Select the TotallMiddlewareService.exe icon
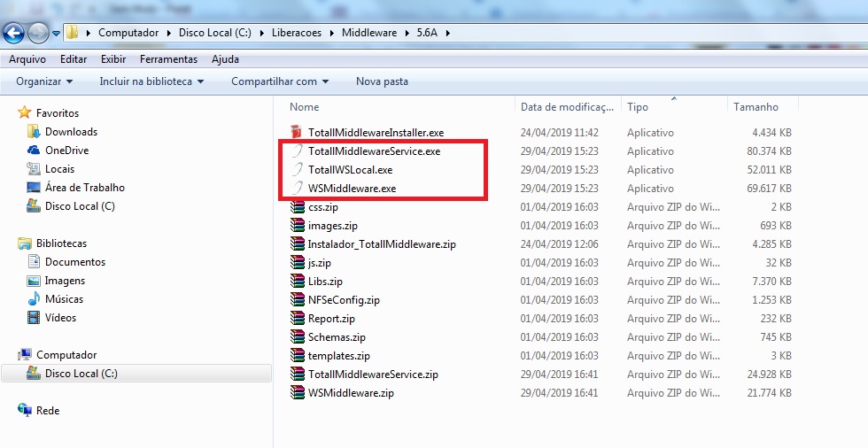Image resolution: width=868 pixels, height=448 pixels. (x=298, y=151)
